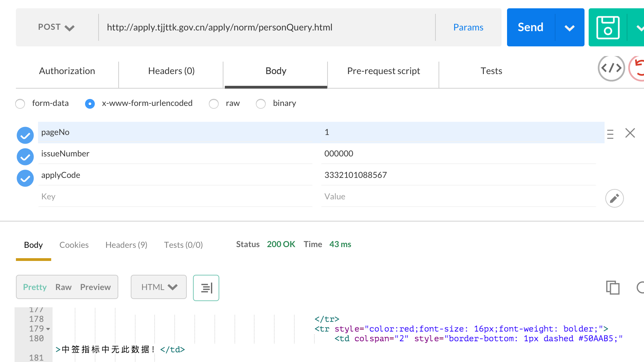Switch to the request Body tab
Image resolution: width=644 pixels, height=362 pixels.
pyautogui.click(x=276, y=71)
